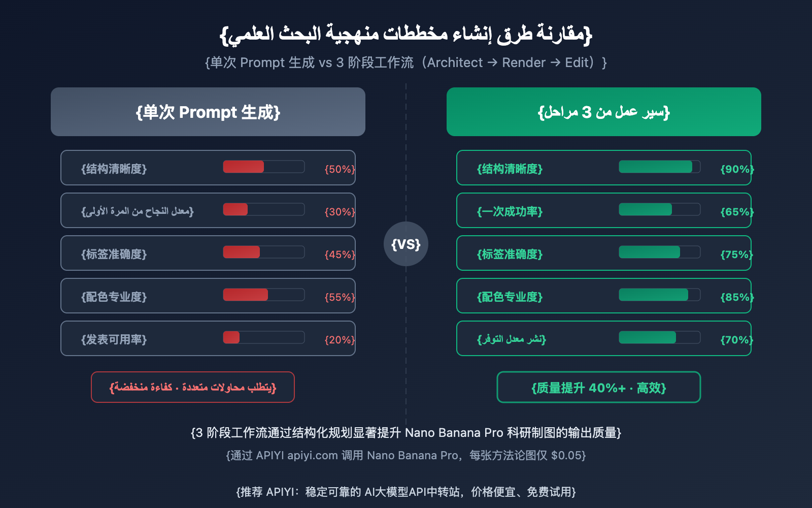Click the red 45% 标签准确度 progress bar
Viewport: 812px width, 508px height.
tap(263, 252)
